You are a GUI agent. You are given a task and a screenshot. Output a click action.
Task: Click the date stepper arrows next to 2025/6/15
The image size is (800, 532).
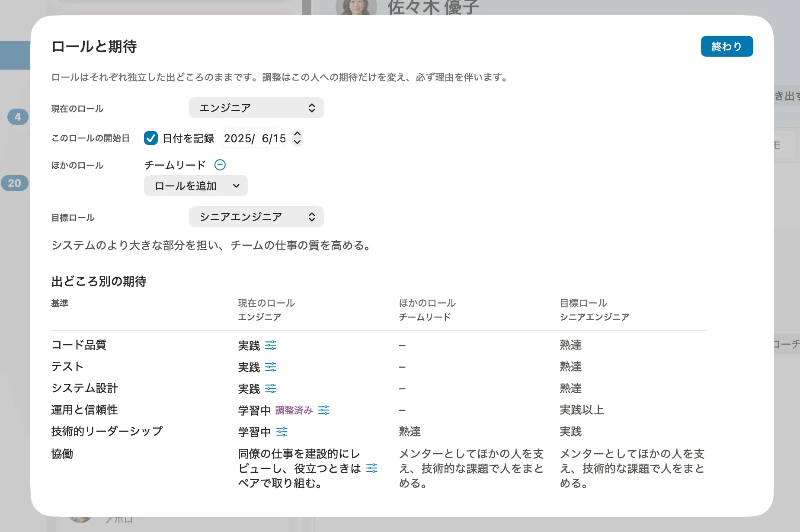coord(297,138)
